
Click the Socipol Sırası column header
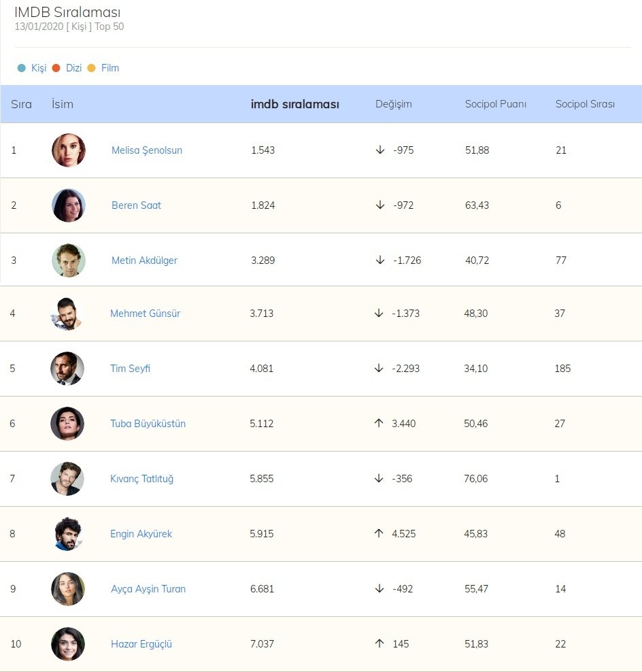585,104
